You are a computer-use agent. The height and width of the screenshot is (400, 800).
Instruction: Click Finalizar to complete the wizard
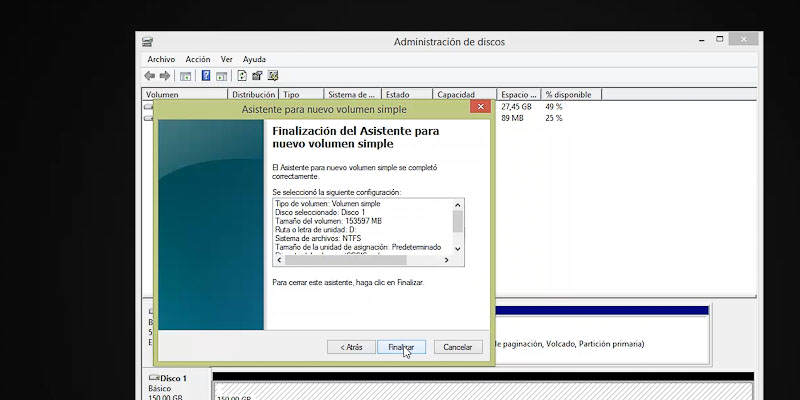(401, 347)
